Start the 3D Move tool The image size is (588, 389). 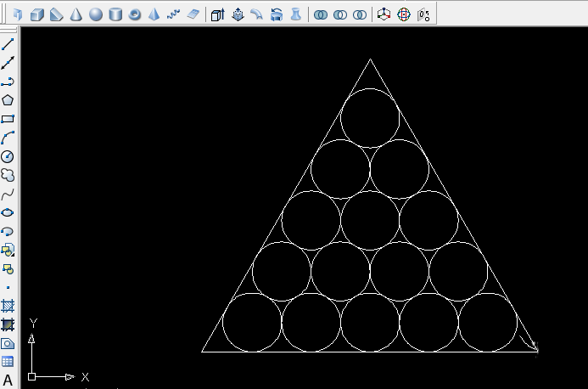point(384,14)
